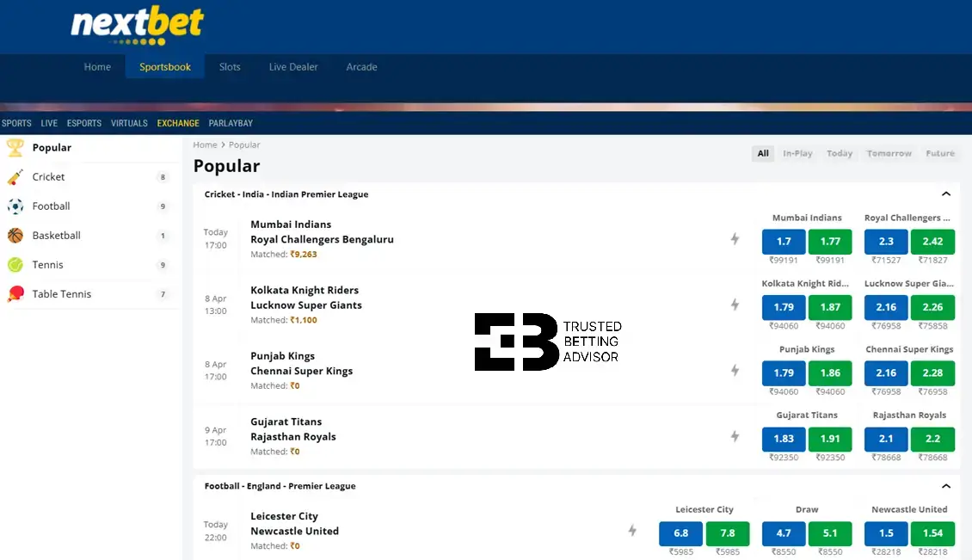
Task: Back Leicester City at 6.8
Action: pyautogui.click(x=680, y=533)
